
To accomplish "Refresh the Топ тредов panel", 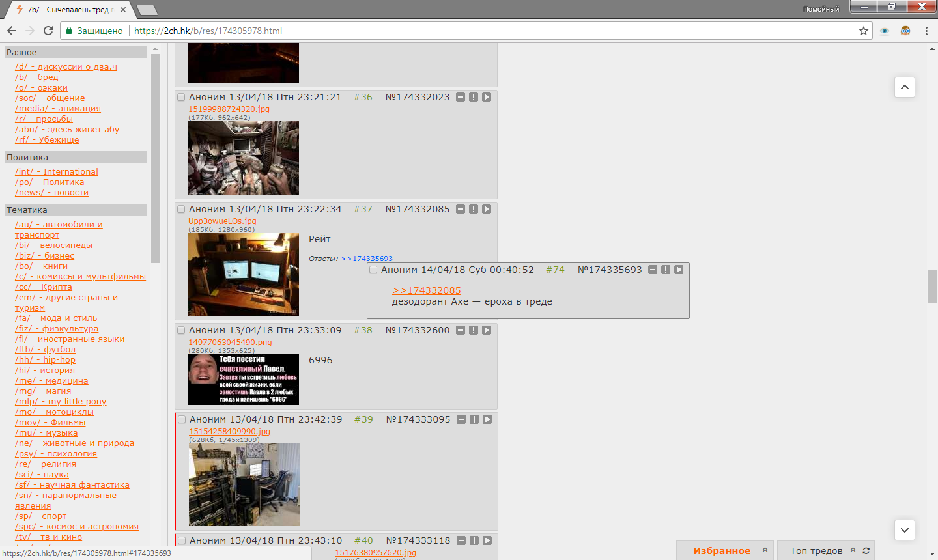I will tap(866, 550).
